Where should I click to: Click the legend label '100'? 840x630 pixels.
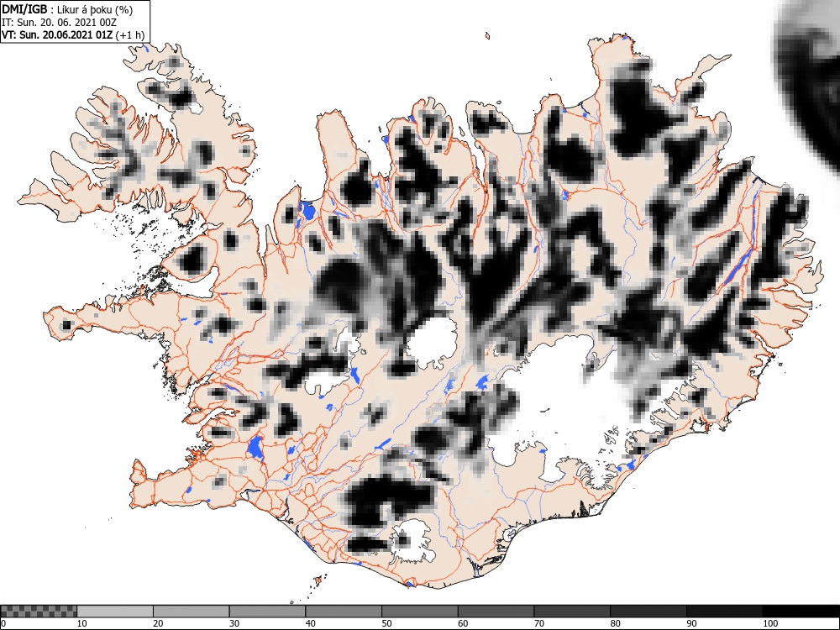click(x=769, y=623)
